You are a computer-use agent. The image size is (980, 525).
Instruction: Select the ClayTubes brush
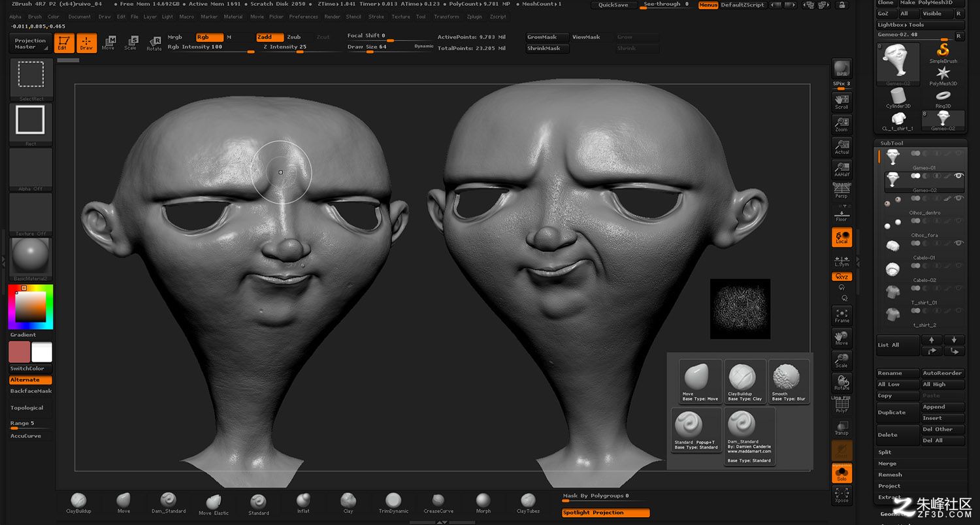pyautogui.click(x=528, y=503)
